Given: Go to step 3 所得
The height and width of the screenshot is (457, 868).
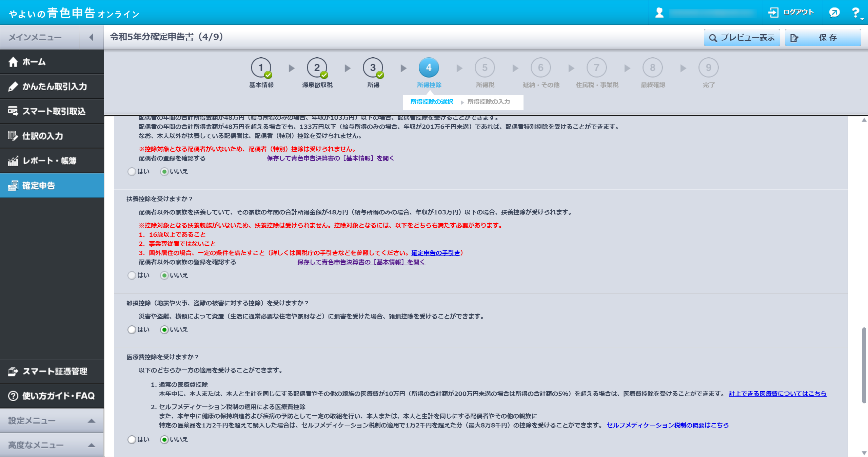Looking at the screenshot, I should [373, 68].
